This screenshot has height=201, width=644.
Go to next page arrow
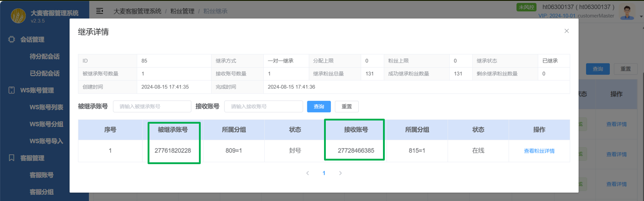(x=340, y=173)
